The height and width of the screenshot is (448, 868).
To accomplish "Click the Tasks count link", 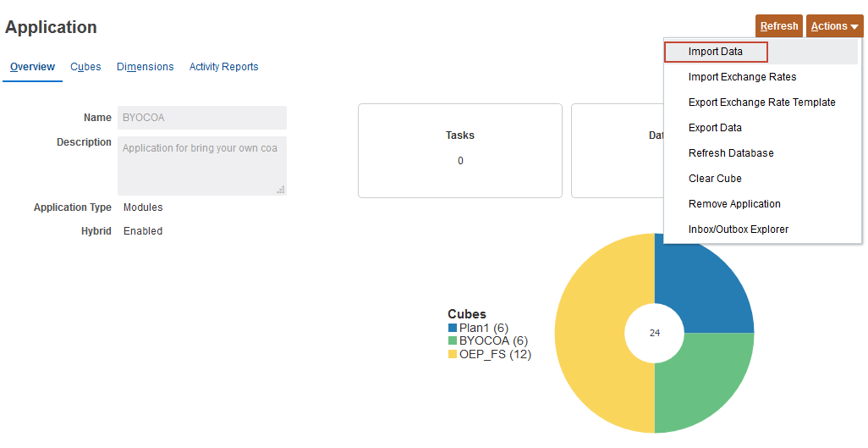I will pos(460,161).
